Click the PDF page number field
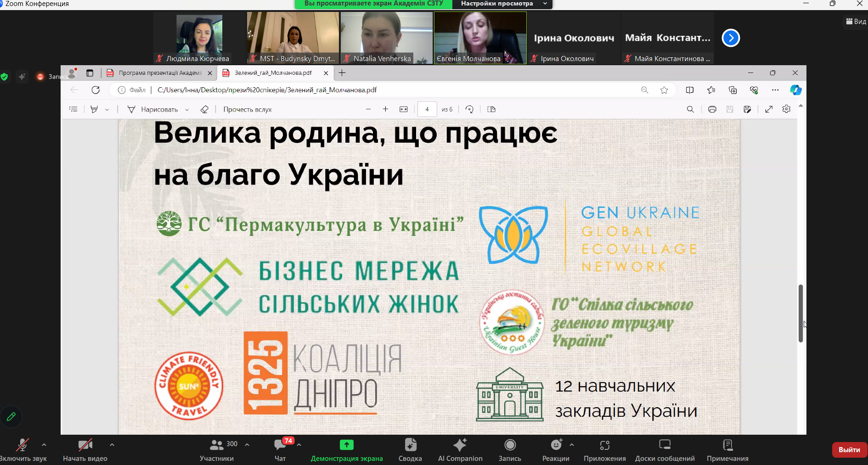This screenshot has width=868, height=465. click(x=427, y=109)
